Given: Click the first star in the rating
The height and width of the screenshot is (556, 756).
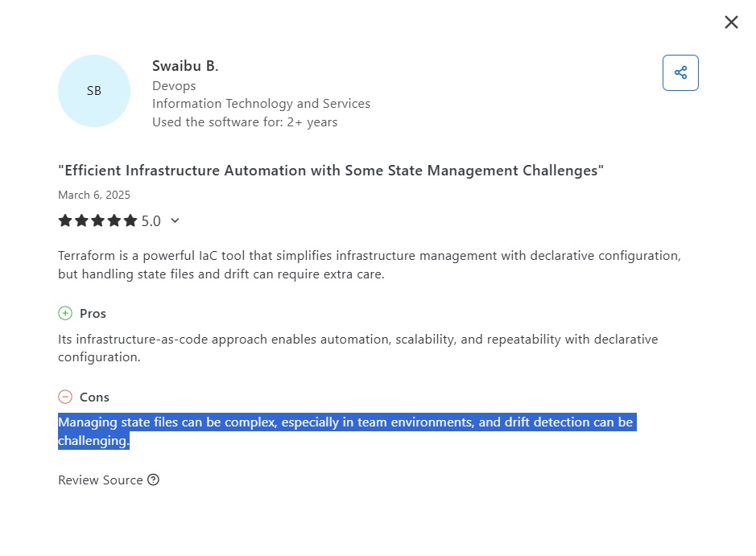Looking at the screenshot, I should coord(65,220).
